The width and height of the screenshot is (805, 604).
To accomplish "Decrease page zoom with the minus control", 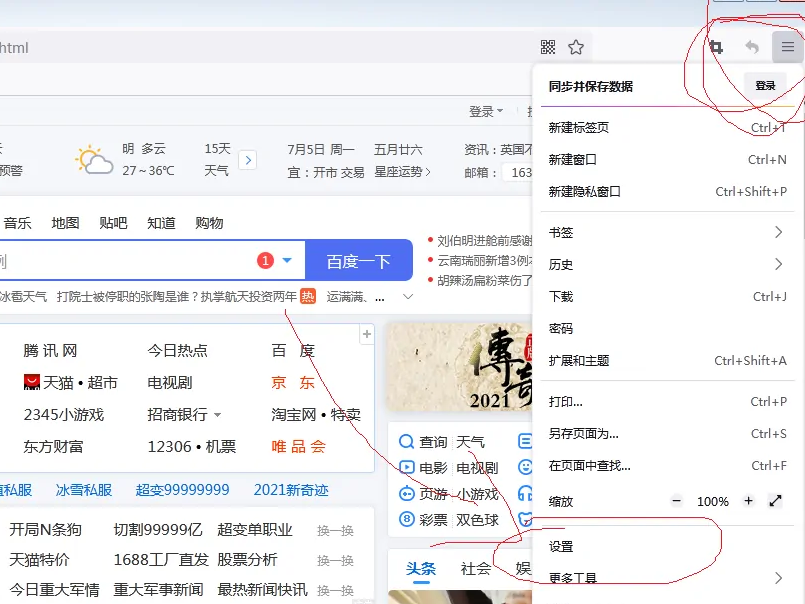I will [x=676, y=502].
